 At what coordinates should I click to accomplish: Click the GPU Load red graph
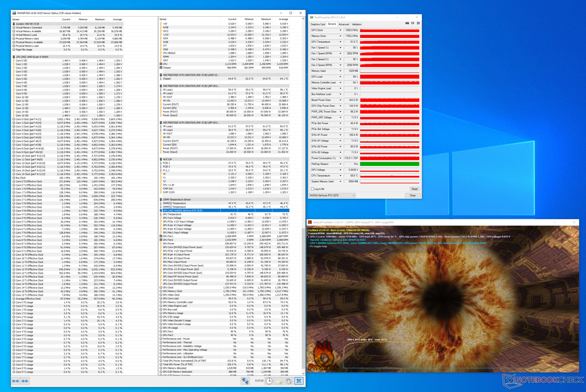(x=389, y=77)
